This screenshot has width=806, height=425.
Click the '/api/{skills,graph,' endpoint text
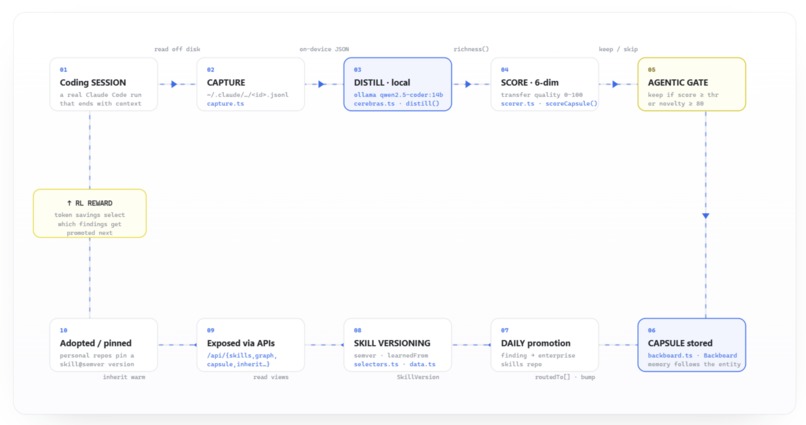242,356
